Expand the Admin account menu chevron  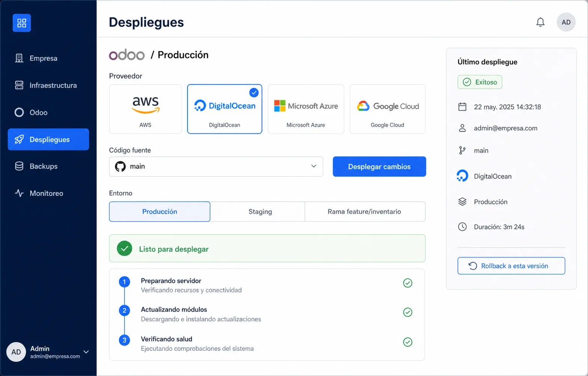[x=86, y=352]
